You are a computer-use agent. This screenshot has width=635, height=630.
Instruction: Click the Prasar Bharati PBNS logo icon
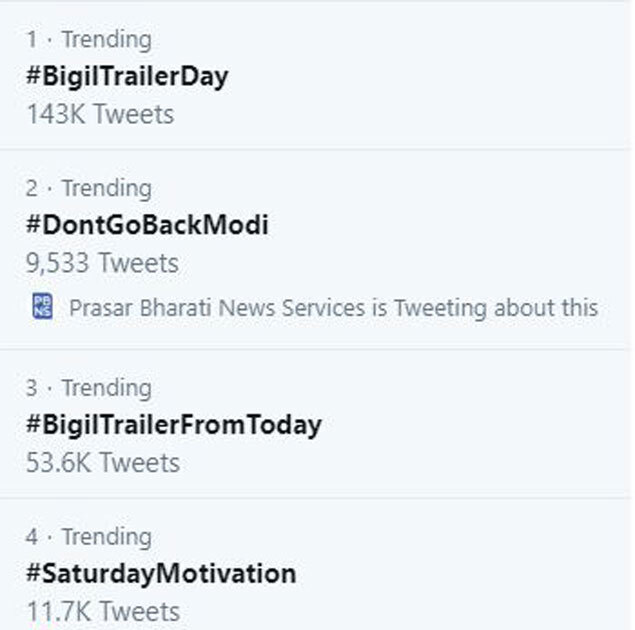click(x=42, y=306)
